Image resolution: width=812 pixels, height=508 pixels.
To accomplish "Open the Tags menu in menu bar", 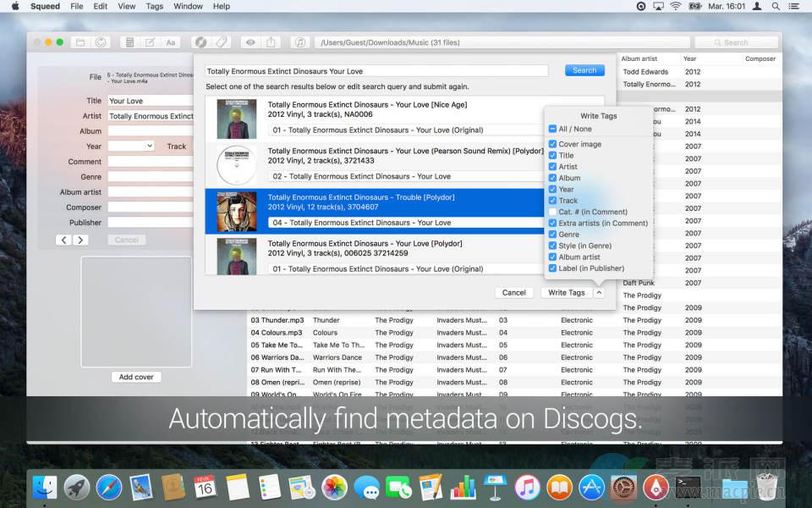I will (x=155, y=6).
